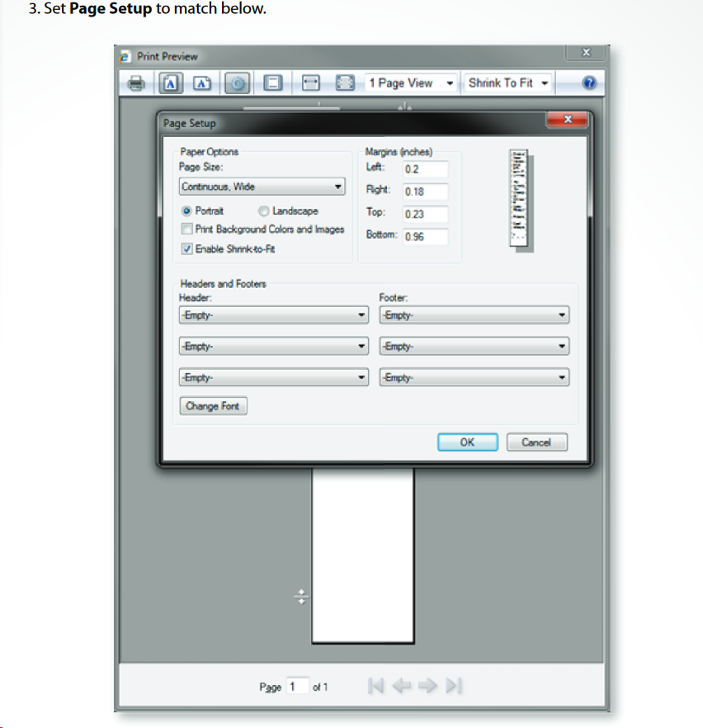The height and width of the screenshot is (728, 703).
Task: Open the third Header dropdown
Action: pyautogui.click(x=274, y=377)
